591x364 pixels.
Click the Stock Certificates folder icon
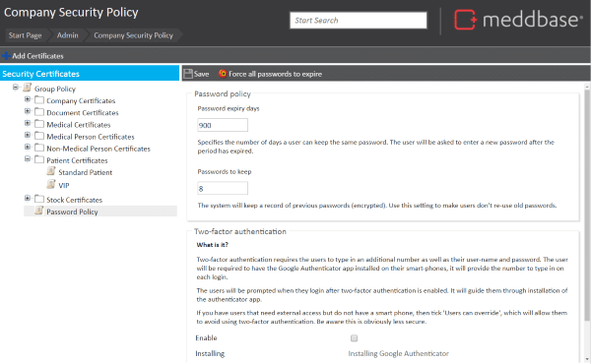pos(39,199)
